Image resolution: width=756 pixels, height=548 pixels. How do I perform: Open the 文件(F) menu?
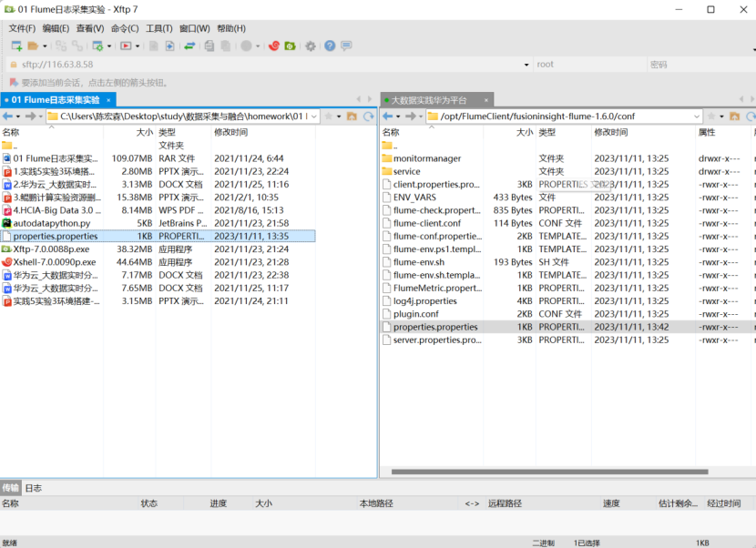[22, 28]
